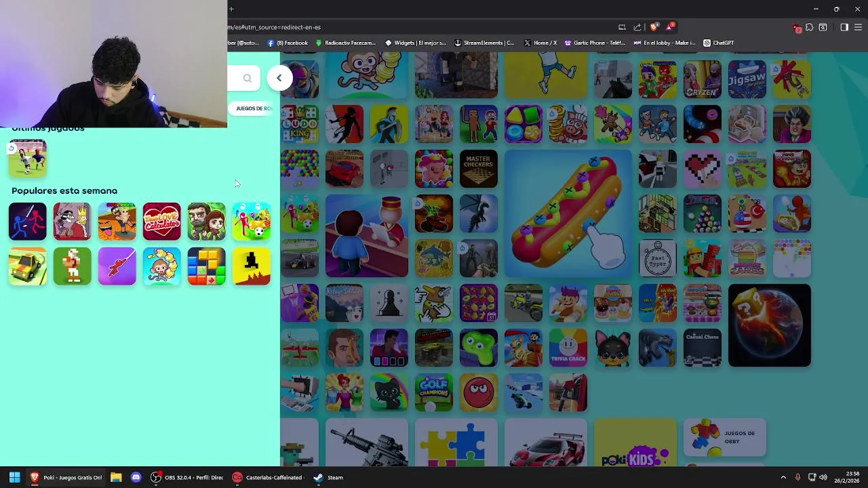The height and width of the screenshot is (488, 868).
Task: Launch the hot dog puzzle game tile
Action: 568,213
